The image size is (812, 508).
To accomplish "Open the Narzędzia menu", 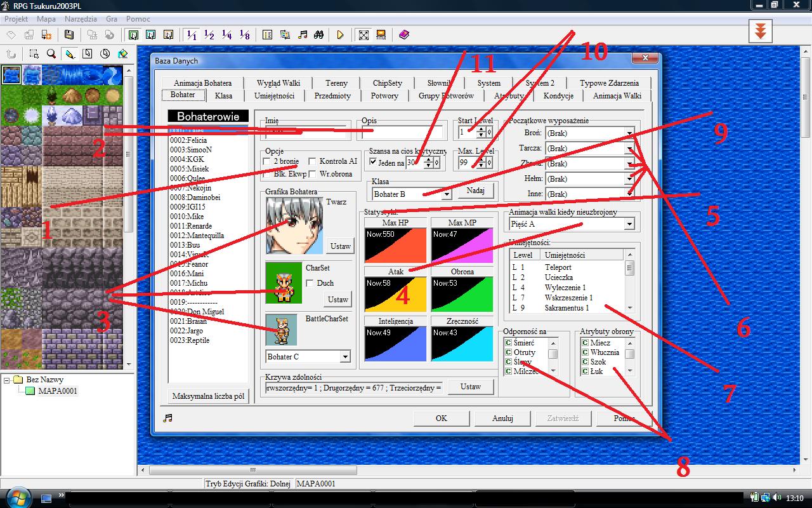I will click(81, 19).
